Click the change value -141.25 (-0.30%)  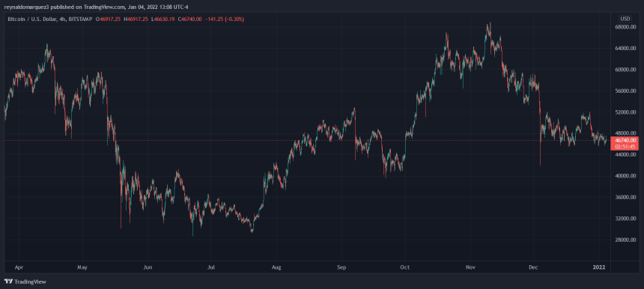[224, 19]
